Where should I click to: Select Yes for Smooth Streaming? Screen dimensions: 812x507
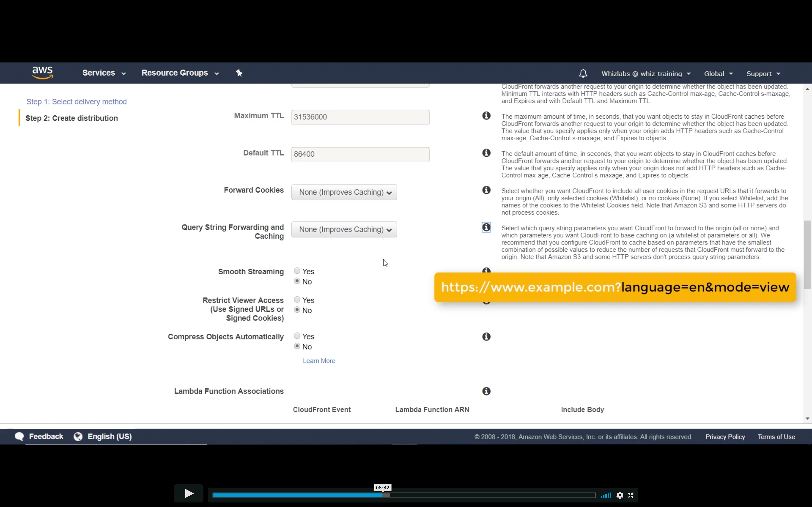[297, 271]
